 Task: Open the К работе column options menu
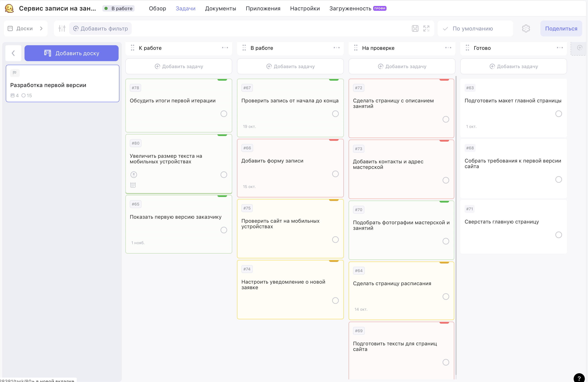tap(225, 48)
